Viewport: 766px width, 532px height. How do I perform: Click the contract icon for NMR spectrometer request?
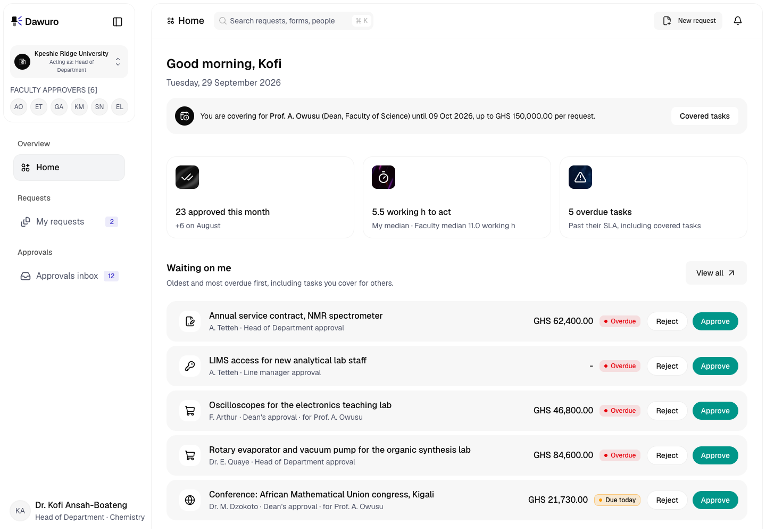coord(190,321)
